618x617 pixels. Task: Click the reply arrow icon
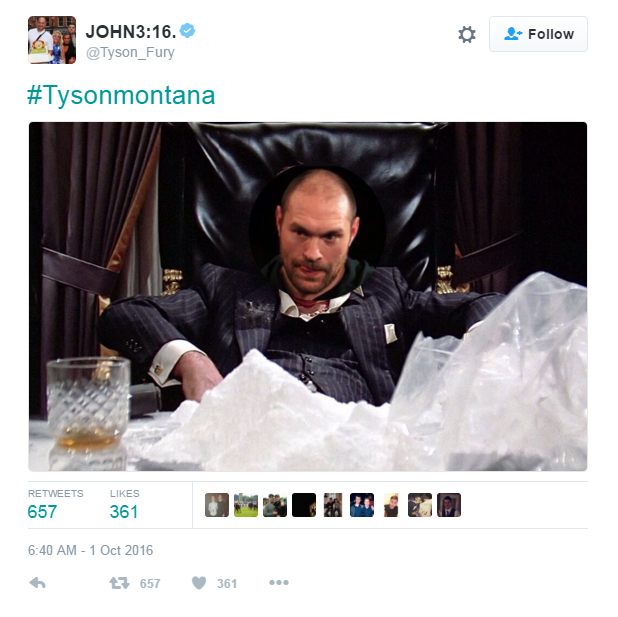tap(38, 583)
